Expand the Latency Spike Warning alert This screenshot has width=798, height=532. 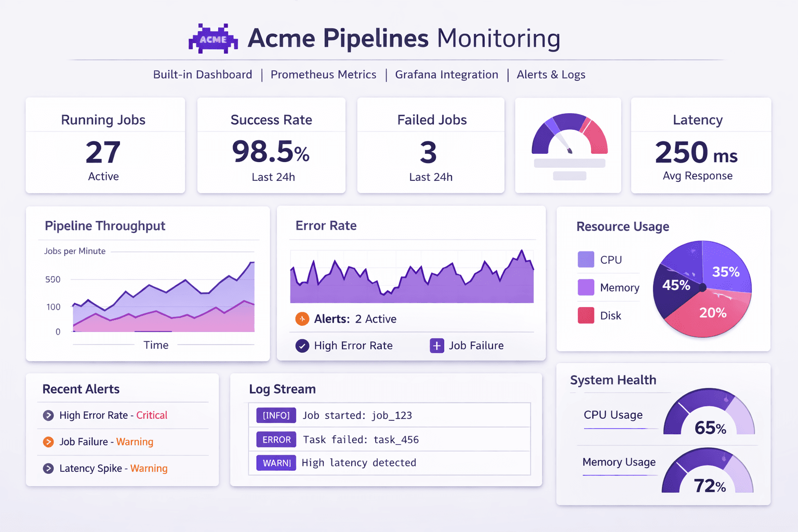point(48,468)
